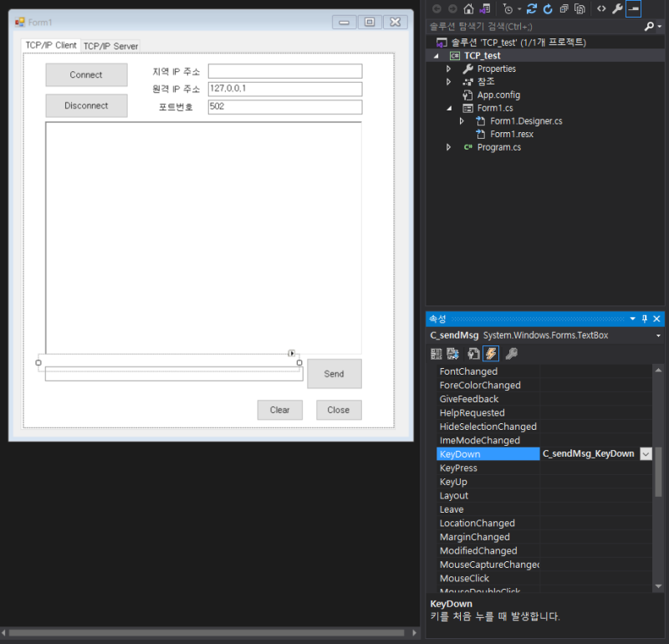669x644 pixels.
Task: Click the events list scroll up arrow
Action: 658,370
